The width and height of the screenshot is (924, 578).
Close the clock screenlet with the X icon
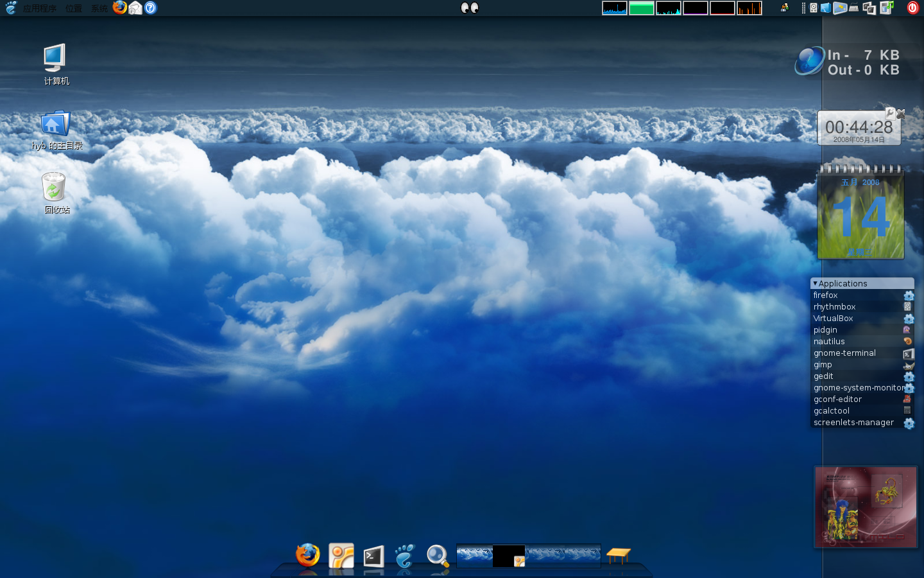tap(901, 113)
